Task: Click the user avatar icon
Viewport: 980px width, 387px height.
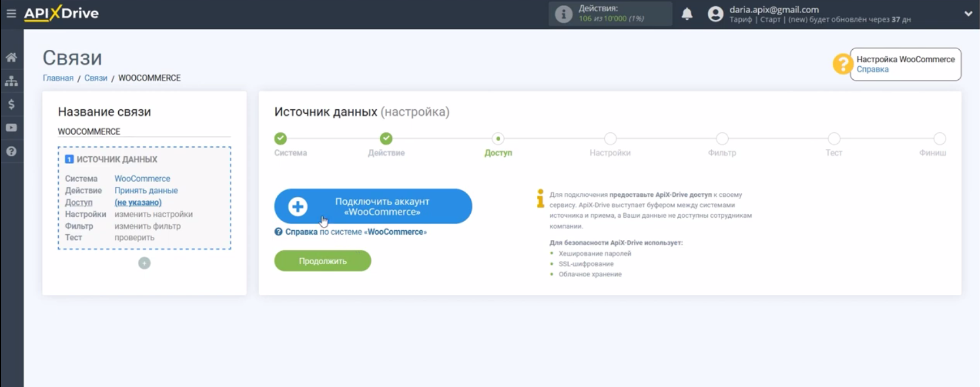Action: point(715,14)
